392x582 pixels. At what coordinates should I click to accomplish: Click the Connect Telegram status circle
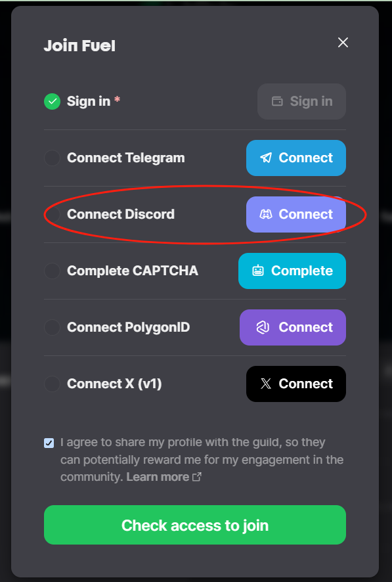coord(53,158)
